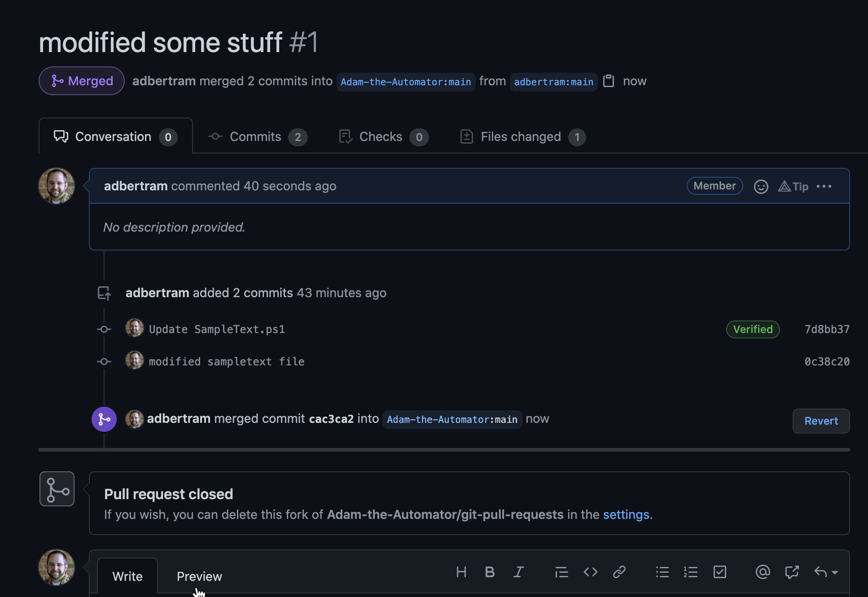Screen dimensions: 868x597
Task: Switch to the Preview tab in editor
Action: (199, 575)
